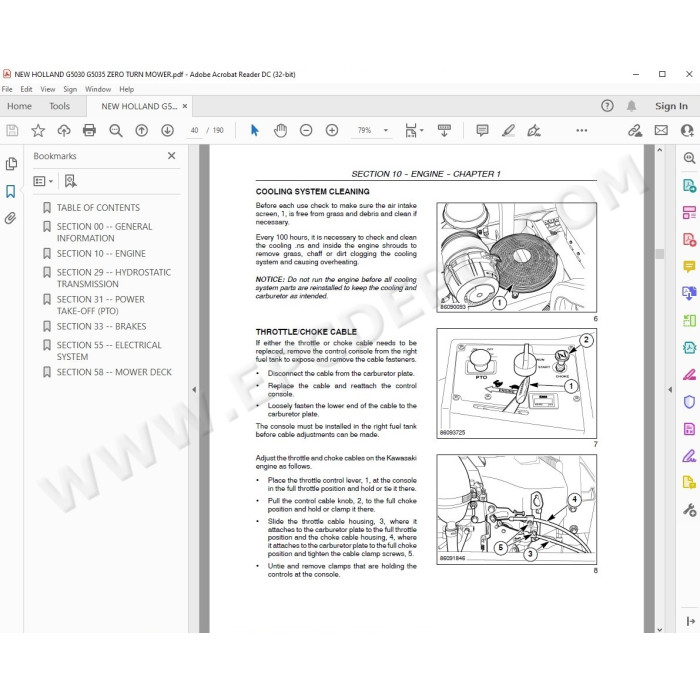This screenshot has width=700, height=700.
Task: Jump to SECTION 33 BRAKES bookmark
Action: click(101, 326)
